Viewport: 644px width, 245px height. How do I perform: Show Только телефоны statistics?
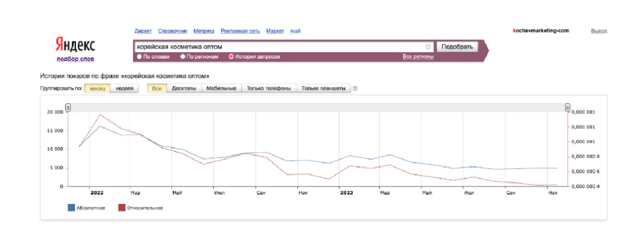[268, 88]
